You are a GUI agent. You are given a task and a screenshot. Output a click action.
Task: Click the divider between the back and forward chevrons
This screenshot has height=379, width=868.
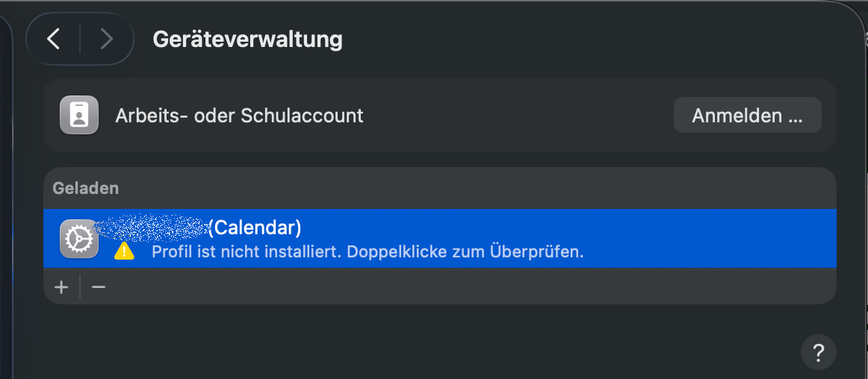[x=80, y=39]
